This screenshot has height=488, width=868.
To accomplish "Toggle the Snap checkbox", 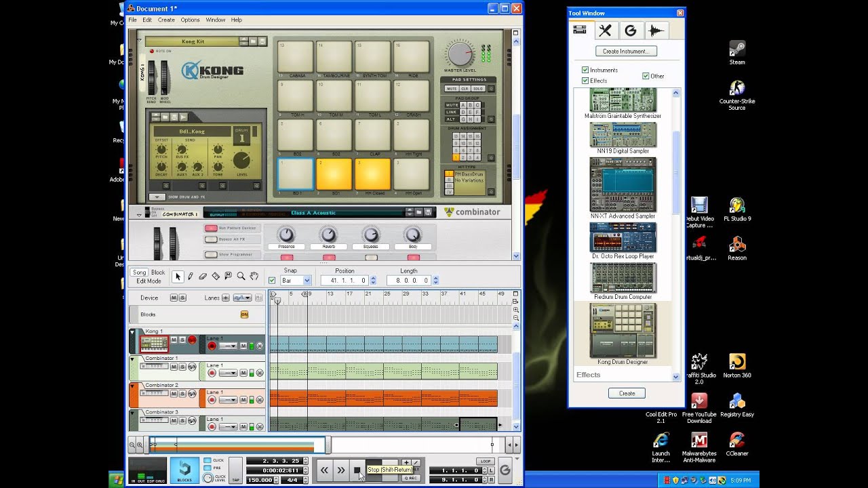I will click(x=272, y=280).
